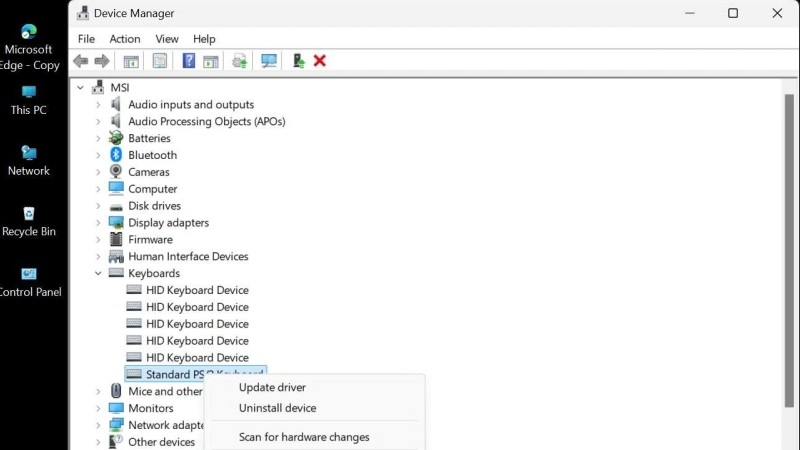This screenshot has width=800, height=450.
Task: Expand the Bluetooth category
Action: [x=98, y=155]
